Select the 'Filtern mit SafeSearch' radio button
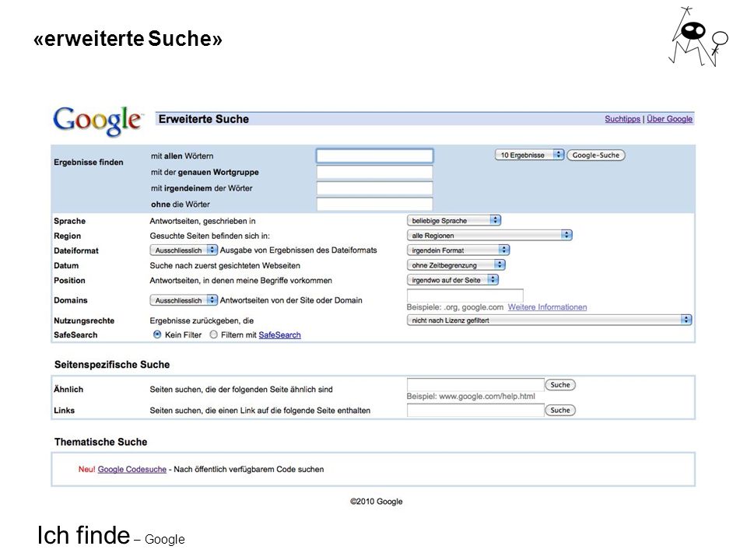This screenshot has width=747, height=560. [214, 334]
